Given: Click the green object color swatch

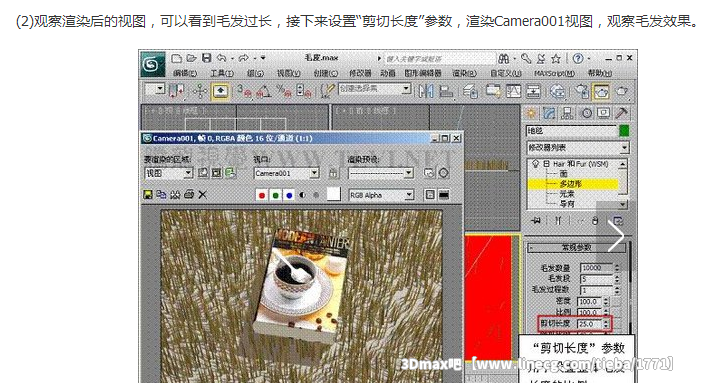Looking at the screenshot, I should 624,131.
